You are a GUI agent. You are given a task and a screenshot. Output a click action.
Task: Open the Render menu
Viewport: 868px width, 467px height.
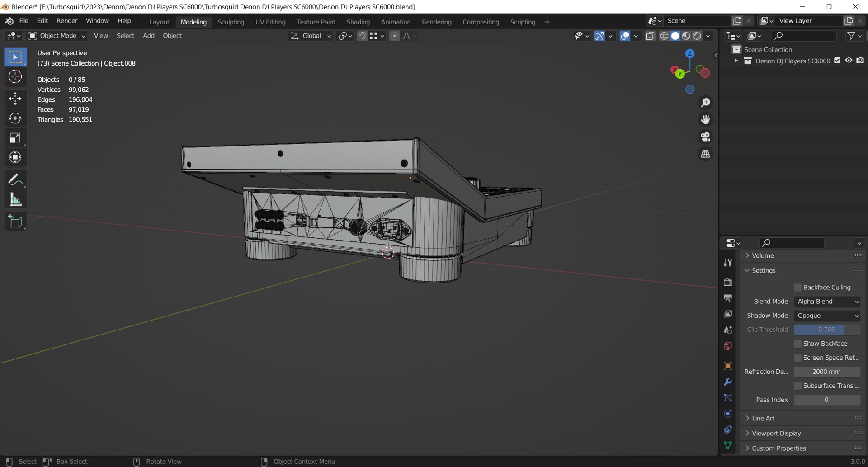pyautogui.click(x=67, y=21)
